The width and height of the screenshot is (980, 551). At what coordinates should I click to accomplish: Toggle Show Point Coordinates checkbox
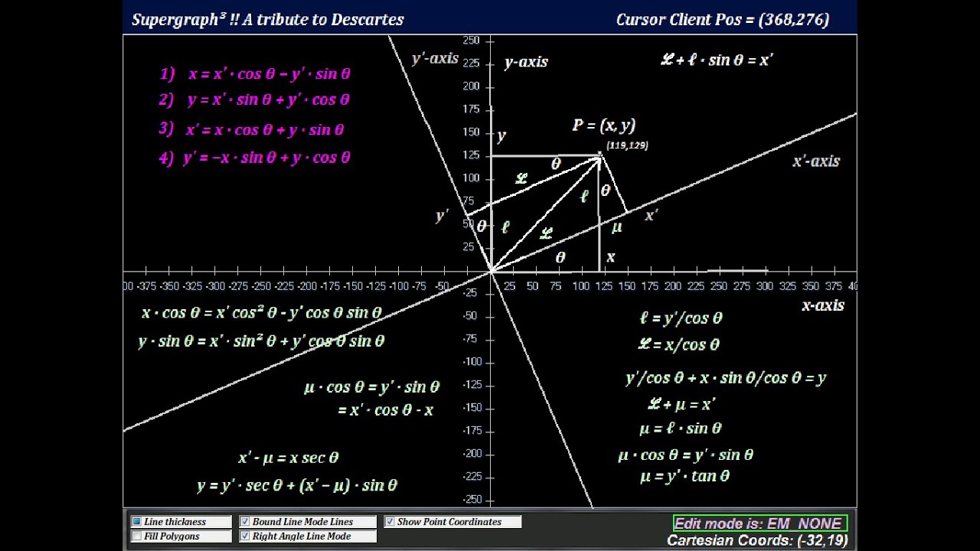pos(390,522)
